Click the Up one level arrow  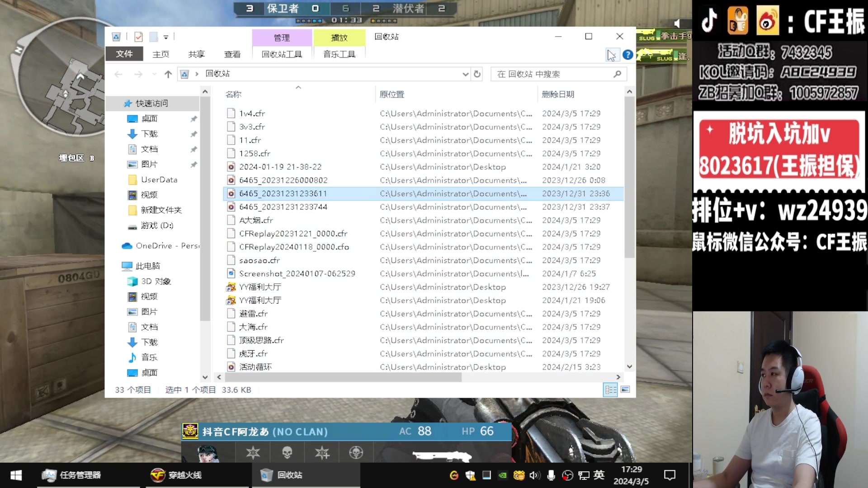pyautogui.click(x=168, y=74)
